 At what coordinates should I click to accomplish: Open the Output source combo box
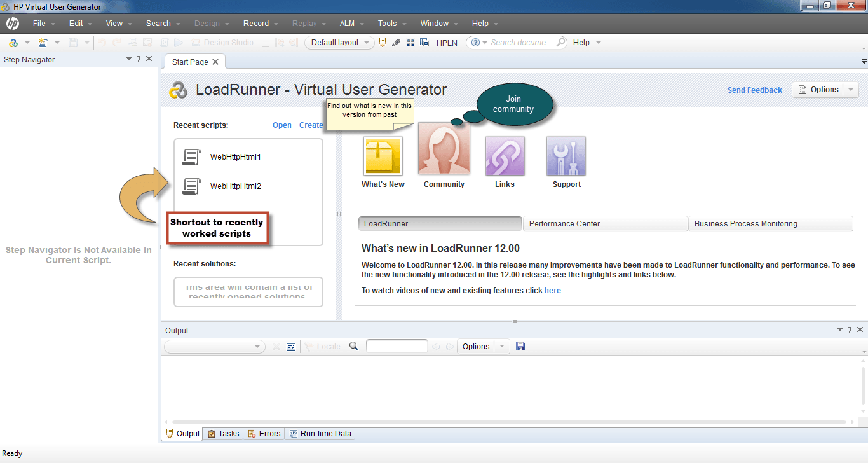[215, 347]
